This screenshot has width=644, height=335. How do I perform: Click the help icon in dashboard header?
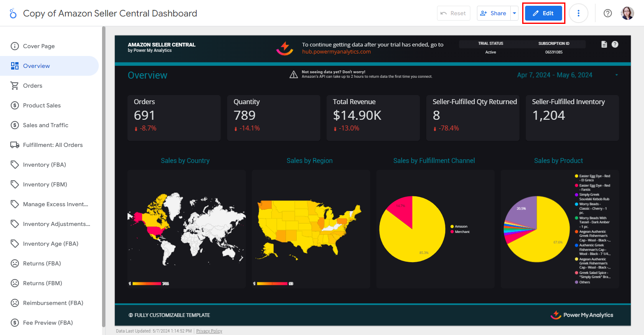615,44
